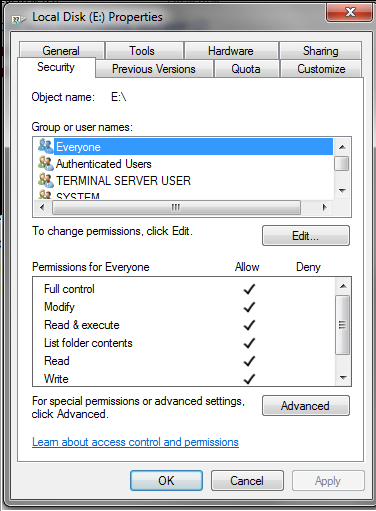Image resolution: width=376 pixels, height=511 pixels.
Task: Click permissions list scroll down arrow
Action: coord(343,378)
